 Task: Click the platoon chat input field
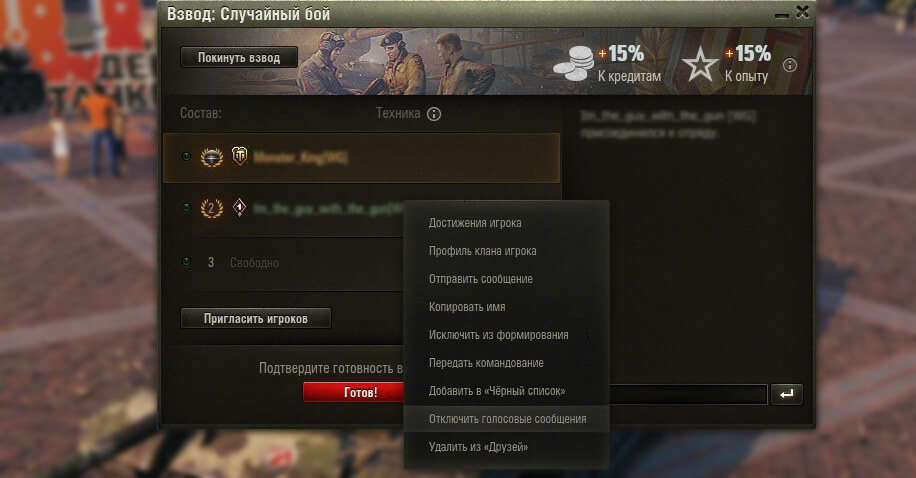coord(688,394)
